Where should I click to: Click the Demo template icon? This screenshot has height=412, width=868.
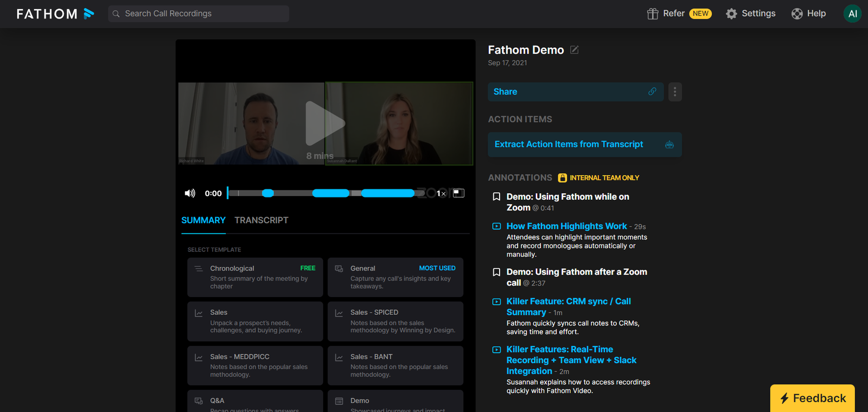[339, 401]
